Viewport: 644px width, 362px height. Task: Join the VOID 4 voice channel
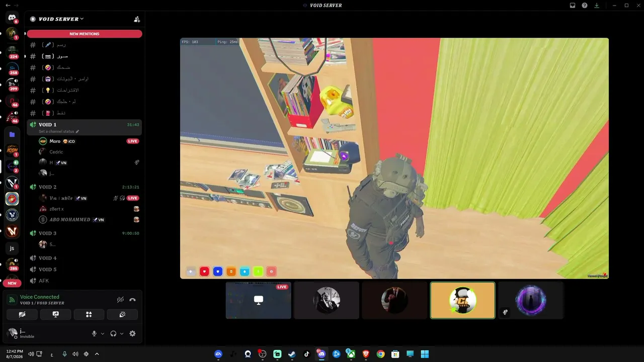coord(85,258)
